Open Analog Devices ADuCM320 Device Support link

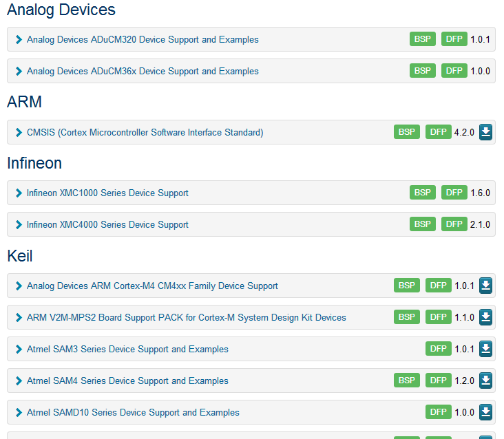coord(143,39)
